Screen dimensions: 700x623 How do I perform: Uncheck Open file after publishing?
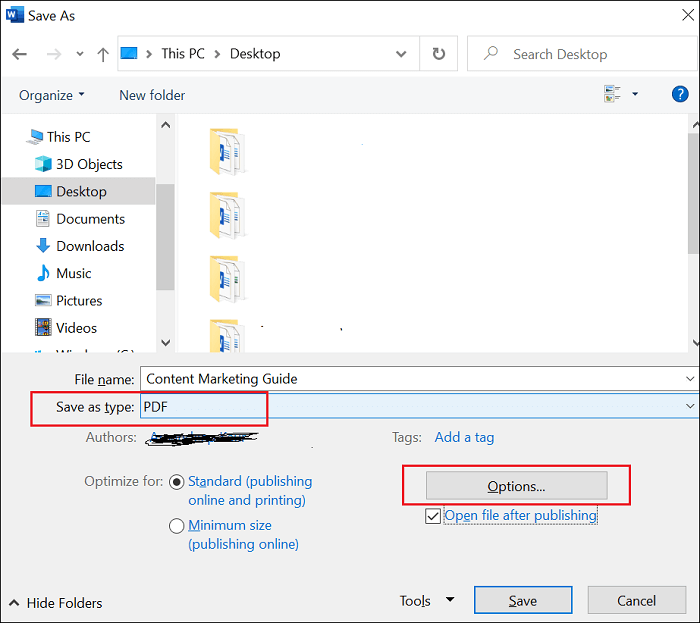(x=432, y=516)
